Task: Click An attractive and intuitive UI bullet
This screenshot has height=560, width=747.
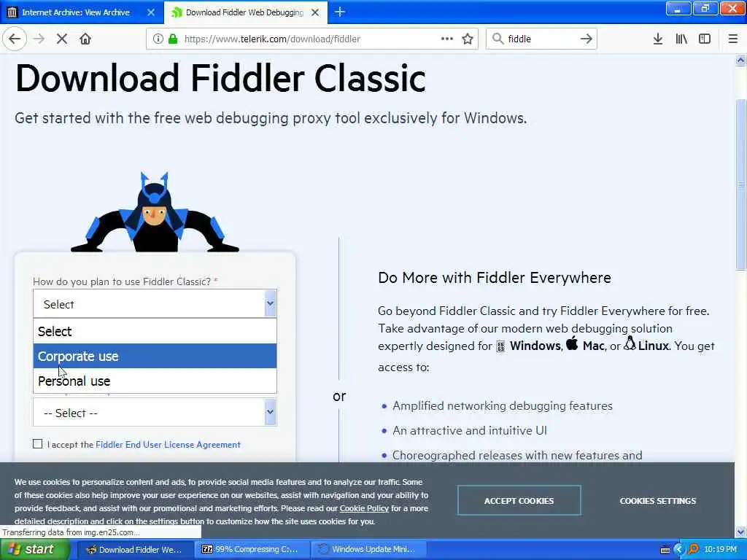Action: [469, 430]
